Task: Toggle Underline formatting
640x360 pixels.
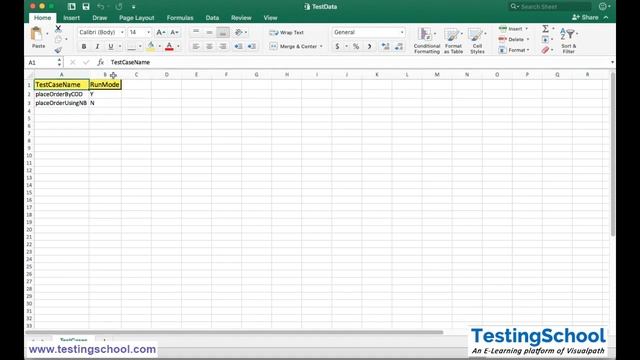Action: [x=111, y=47]
